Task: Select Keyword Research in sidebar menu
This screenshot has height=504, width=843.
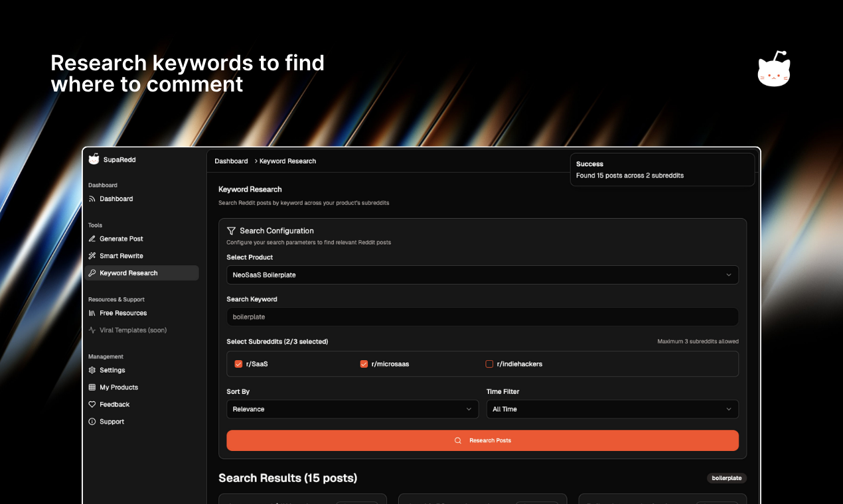Action: pos(129,273)
